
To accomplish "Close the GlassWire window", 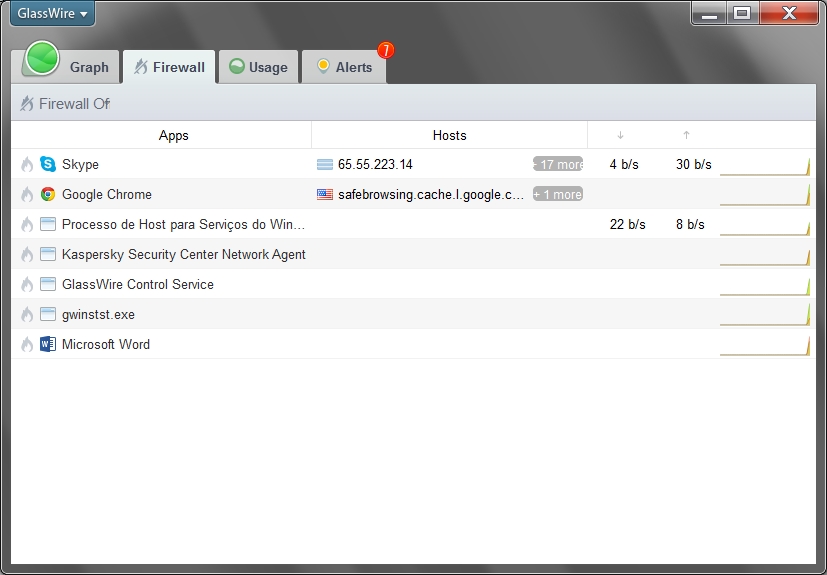I will point(789,13).
